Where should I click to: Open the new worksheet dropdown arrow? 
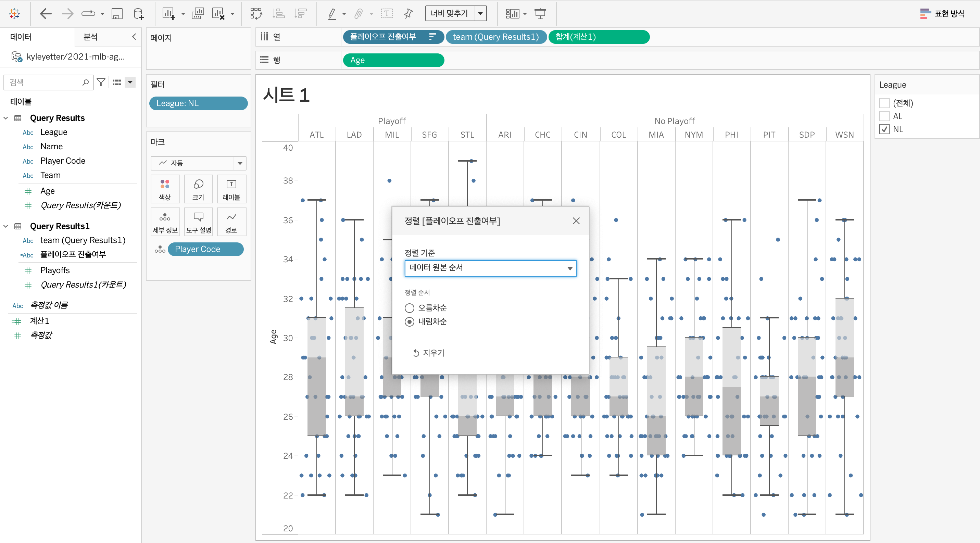[183, 14]
